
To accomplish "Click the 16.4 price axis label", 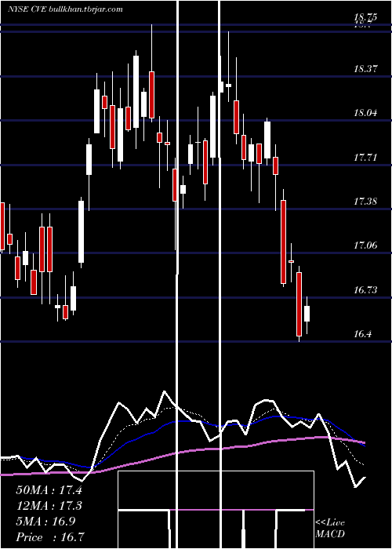I will pos(362,334).
